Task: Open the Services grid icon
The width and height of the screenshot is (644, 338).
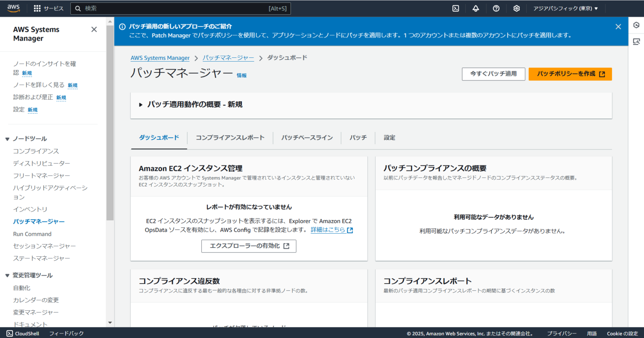Action: point(37,8)
